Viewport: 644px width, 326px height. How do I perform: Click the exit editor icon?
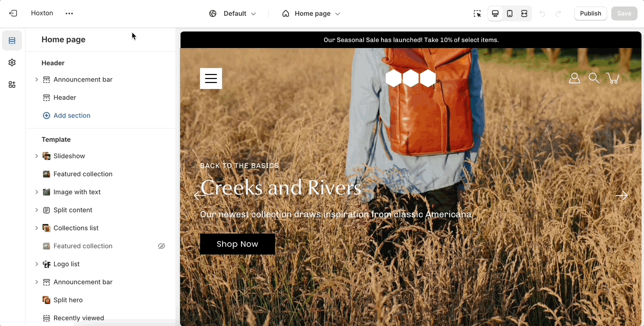click(x=13, y=13)
